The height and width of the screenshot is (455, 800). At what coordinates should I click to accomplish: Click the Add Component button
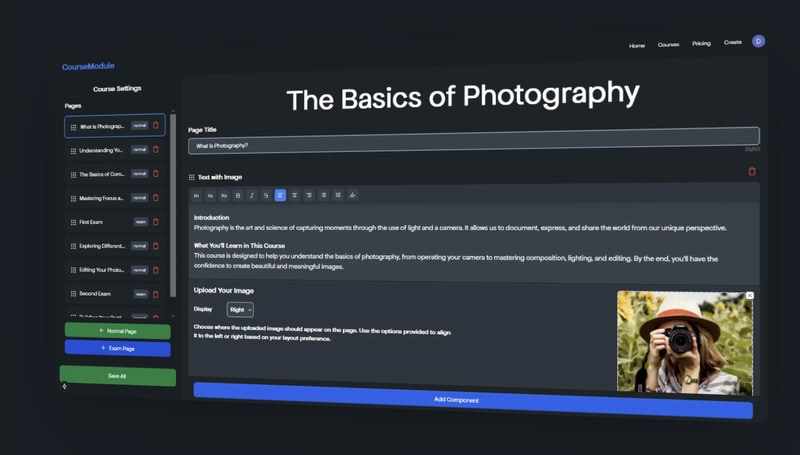coord(472,400)
